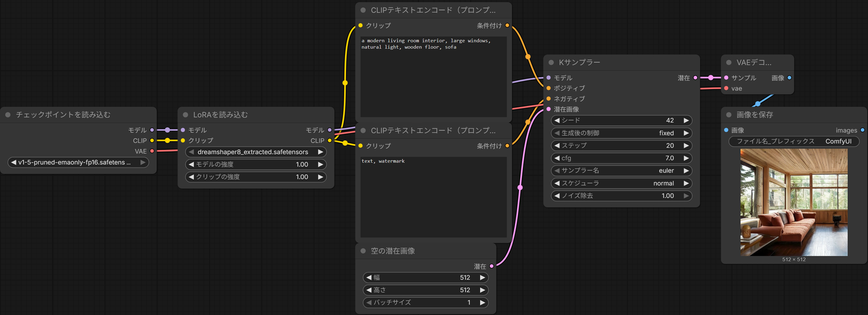Viewport: 868px width, 315px height.
Task: Click the クリップ input socket of the negative prompt node
Action: (360, 146)
